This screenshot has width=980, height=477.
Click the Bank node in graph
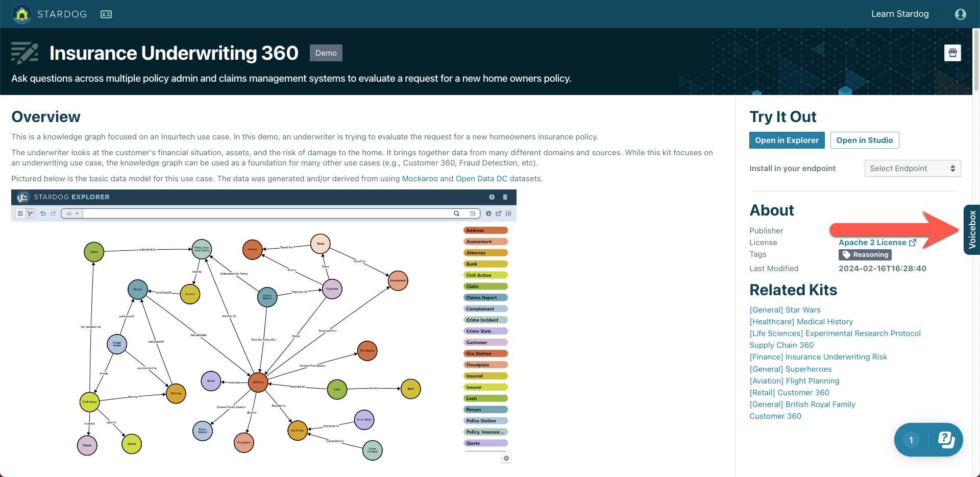(411, 389)
